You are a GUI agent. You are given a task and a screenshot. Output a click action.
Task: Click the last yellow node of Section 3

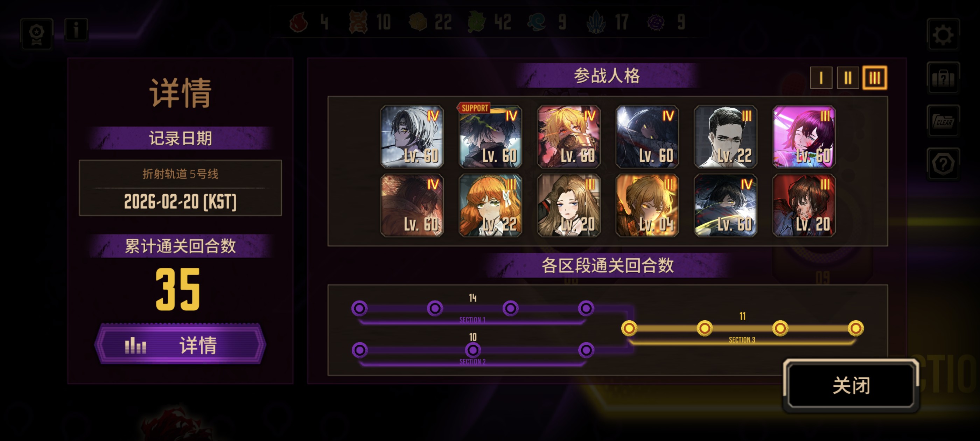(x=856, y=328)
